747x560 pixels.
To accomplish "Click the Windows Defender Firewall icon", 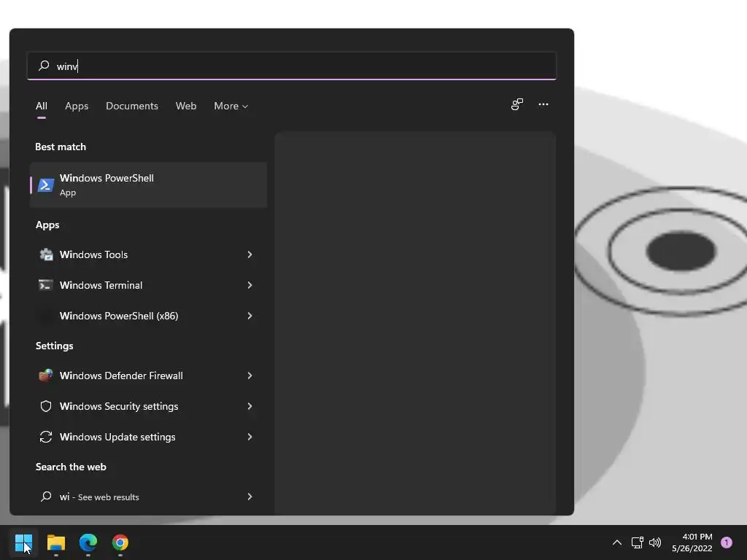I will [46, 376].
